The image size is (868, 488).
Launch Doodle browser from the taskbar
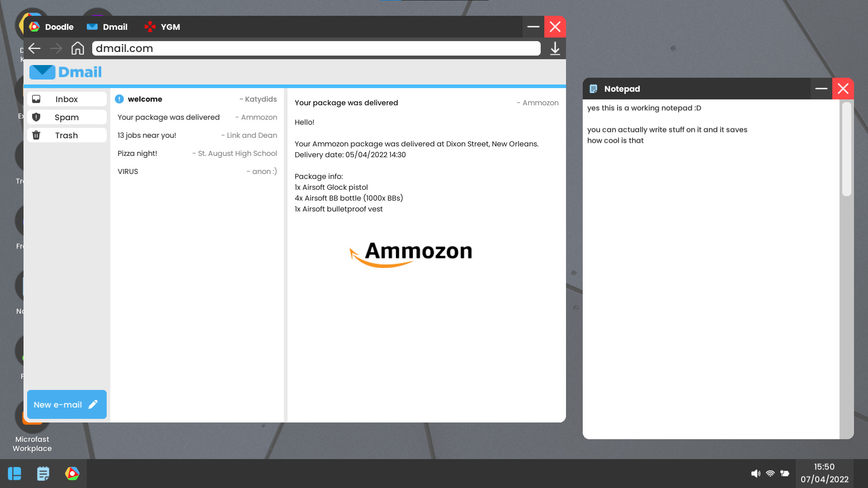pos(72,473)
